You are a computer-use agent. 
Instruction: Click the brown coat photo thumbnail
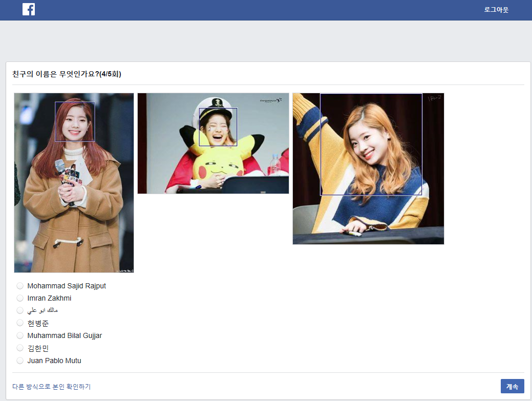point(74,215)
